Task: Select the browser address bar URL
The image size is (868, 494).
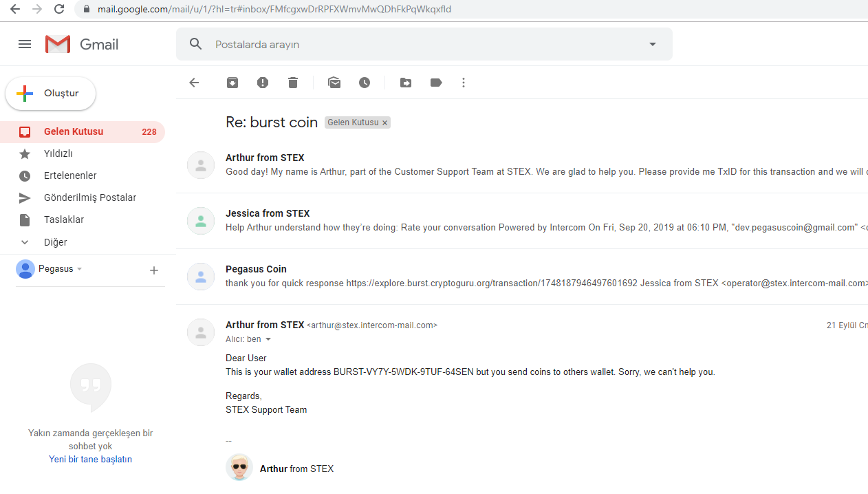Action: [x=274, y=10]
